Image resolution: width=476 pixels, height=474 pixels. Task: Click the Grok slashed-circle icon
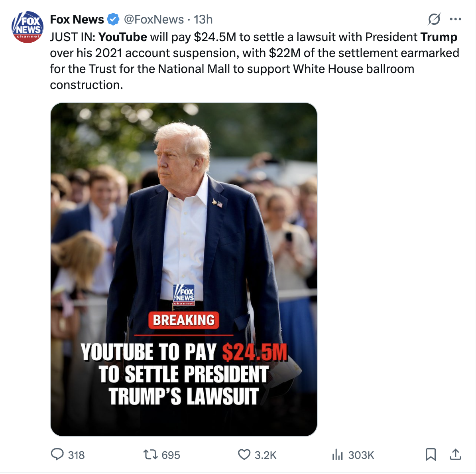(435, 19)
